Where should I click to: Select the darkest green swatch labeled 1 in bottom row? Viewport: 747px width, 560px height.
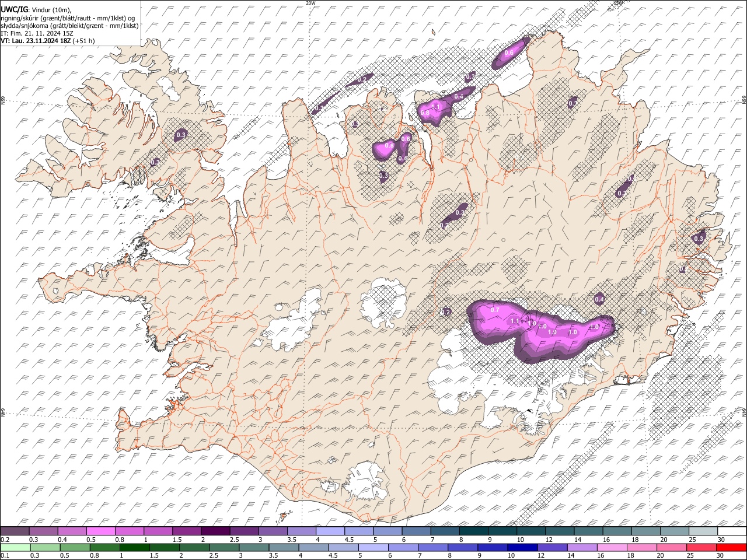pyautogui.click(x=134, y=547)
